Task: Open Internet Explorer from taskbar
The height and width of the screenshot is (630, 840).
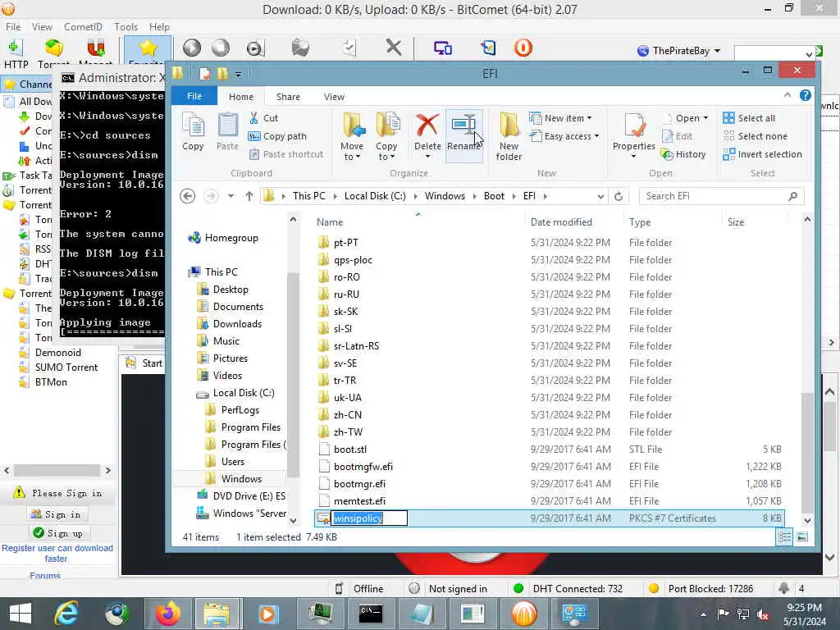Action: pyautogui.click(x=67, y=614)
